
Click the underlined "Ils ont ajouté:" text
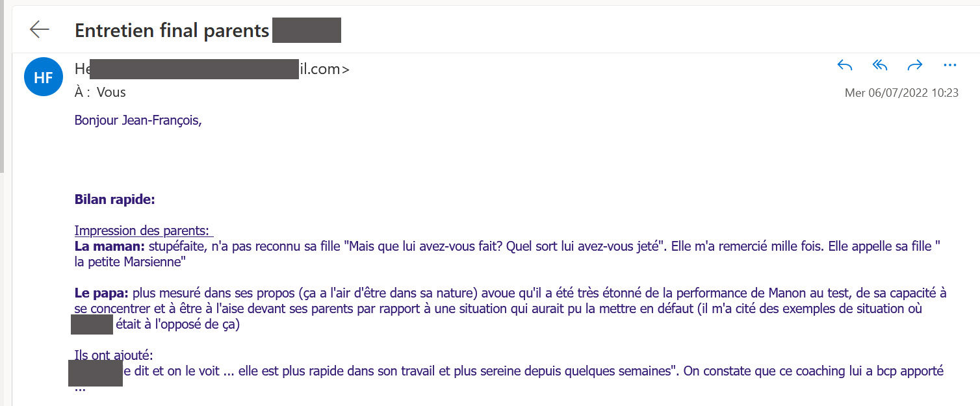click(114, 355)
